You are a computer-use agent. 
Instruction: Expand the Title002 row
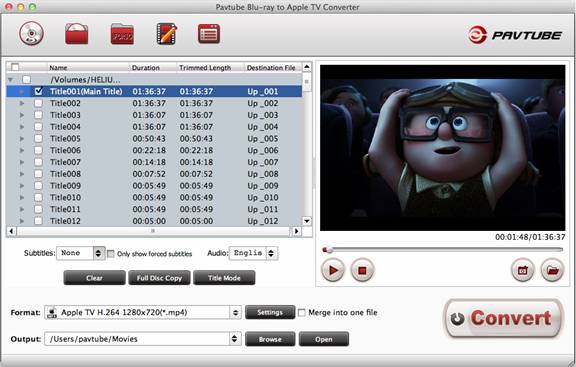[22, 103]
